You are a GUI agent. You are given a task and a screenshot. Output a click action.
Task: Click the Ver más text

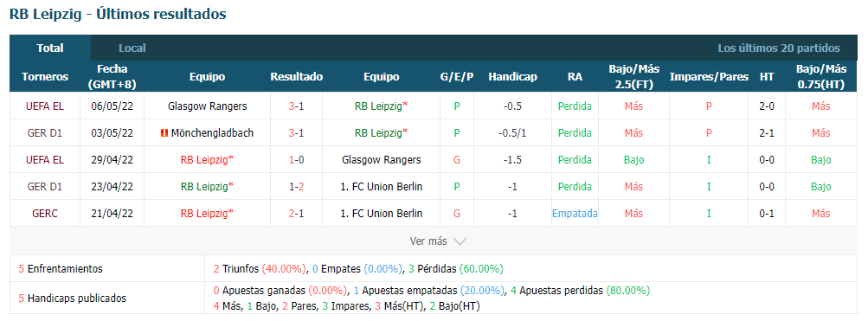(428, 241)
